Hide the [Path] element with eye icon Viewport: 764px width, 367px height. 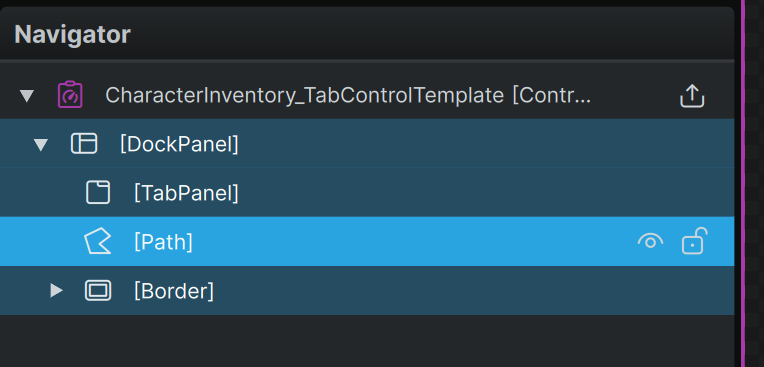coord(650,241)
